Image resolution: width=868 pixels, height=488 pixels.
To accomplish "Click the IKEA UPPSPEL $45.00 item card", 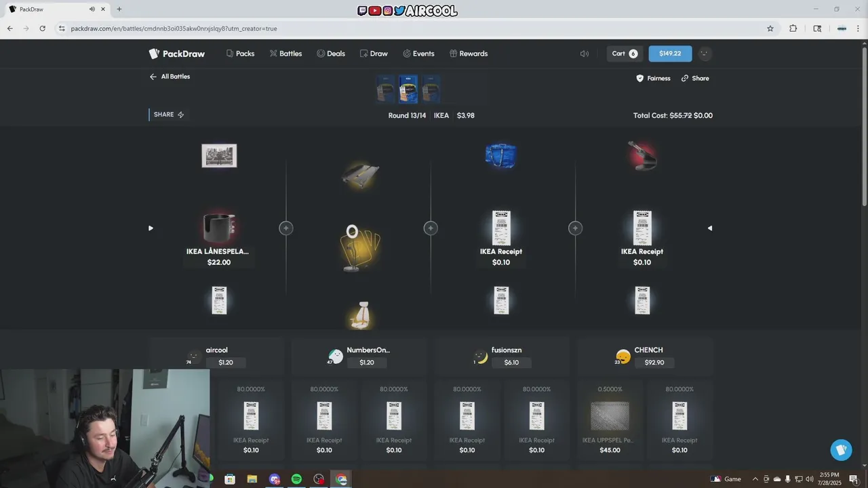I will pyautogui.click(x=610, y=420).
